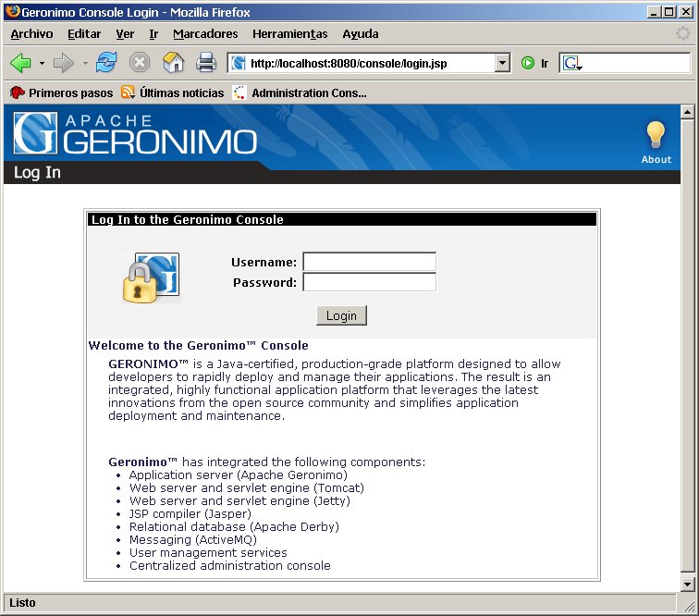Click 'Application server (Apache Geronimo)' list item

[238, 475]
